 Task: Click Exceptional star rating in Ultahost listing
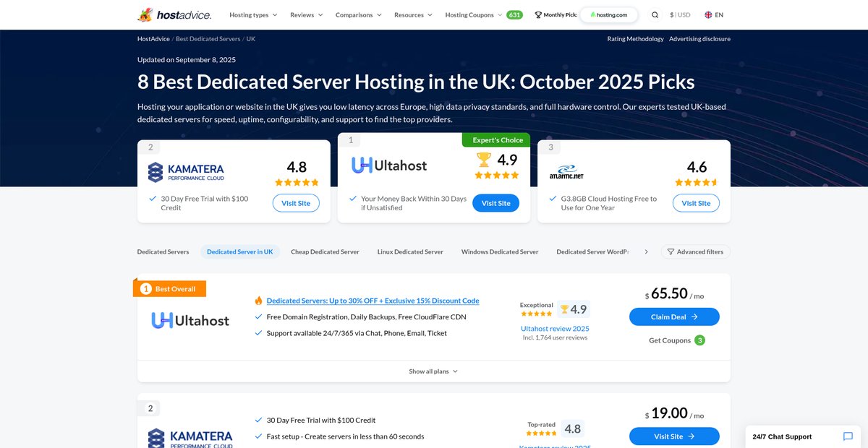(537, 314)
